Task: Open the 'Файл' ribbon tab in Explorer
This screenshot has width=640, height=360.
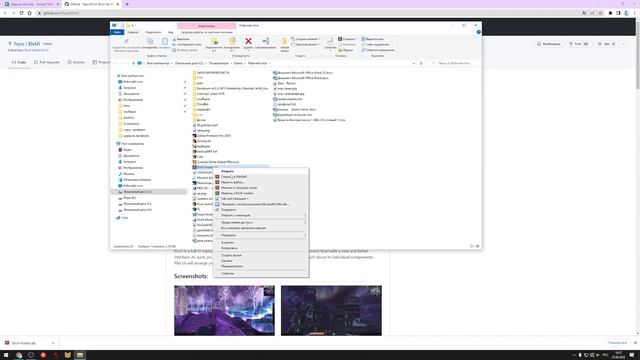Action: click(x=117, y=32)
